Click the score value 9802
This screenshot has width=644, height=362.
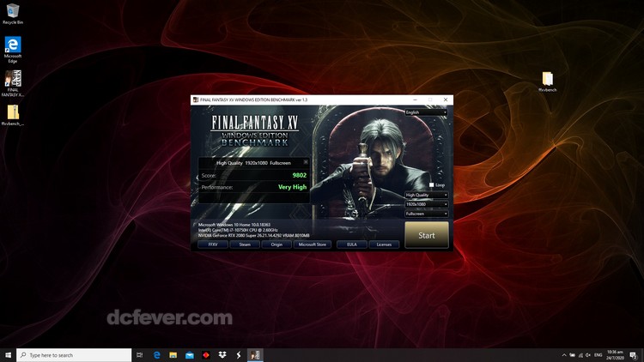[300, 175]
